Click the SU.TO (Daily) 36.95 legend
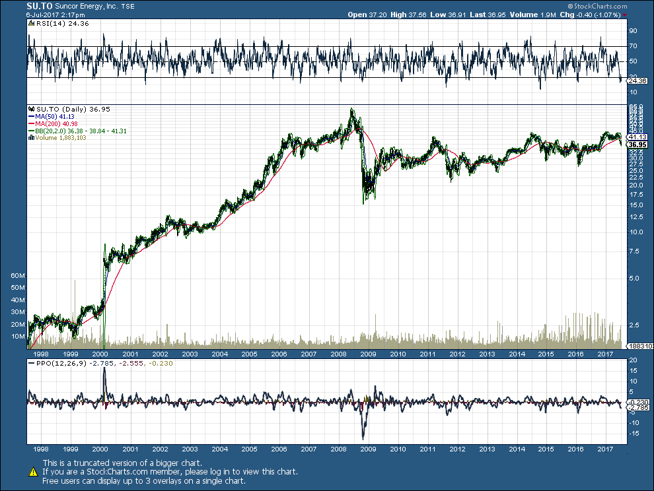 [x=73, y=109]
